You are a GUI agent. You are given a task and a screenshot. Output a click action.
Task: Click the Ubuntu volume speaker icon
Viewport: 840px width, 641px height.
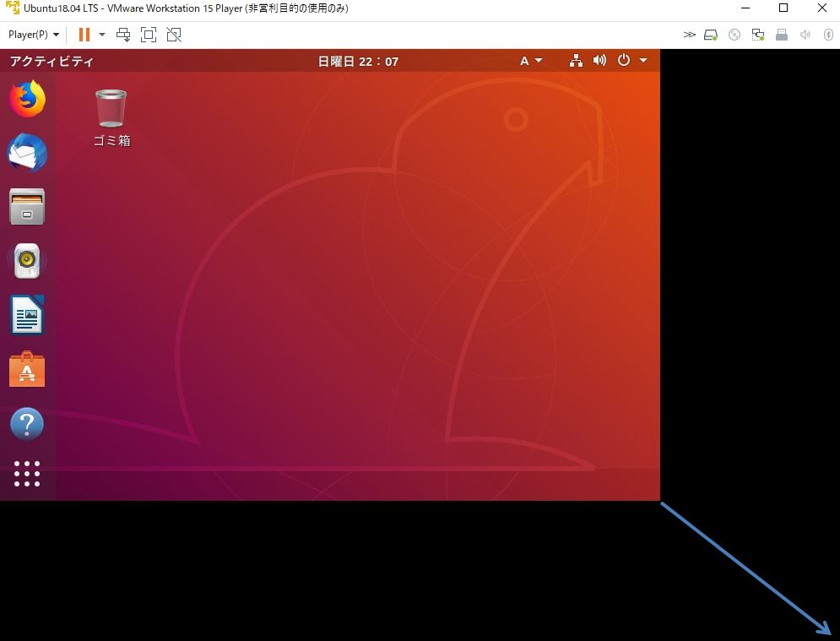(x=599, y=61)
